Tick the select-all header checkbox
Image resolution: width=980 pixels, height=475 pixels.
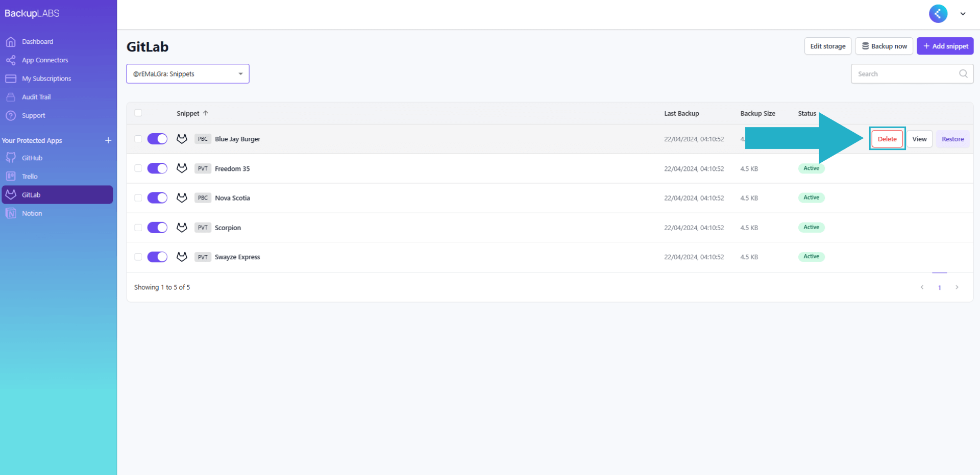[x=138, y=113]
